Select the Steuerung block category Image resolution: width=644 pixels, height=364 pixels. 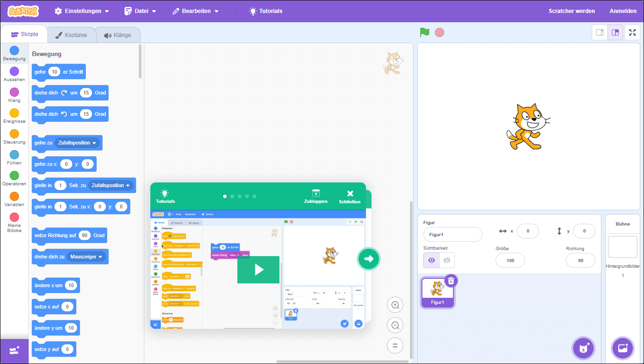tap(14, 137)
